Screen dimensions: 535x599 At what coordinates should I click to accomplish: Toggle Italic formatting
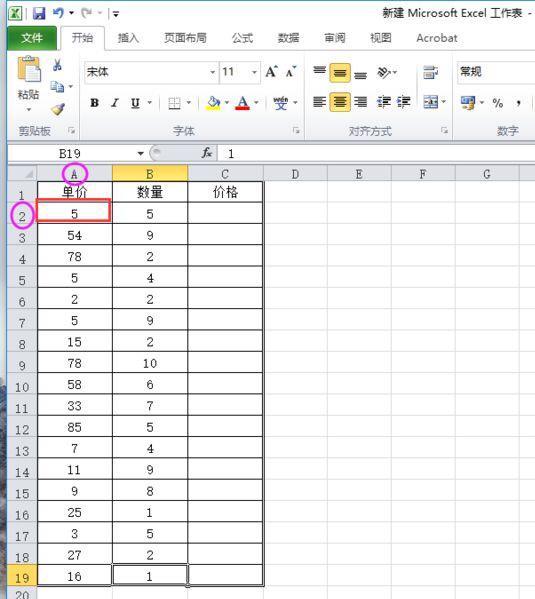tap(115, 102)
